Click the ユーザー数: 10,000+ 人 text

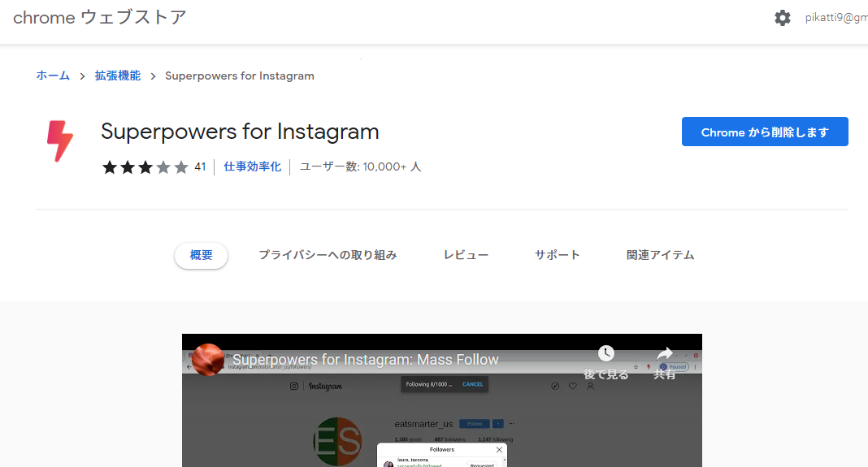point(360,166)
